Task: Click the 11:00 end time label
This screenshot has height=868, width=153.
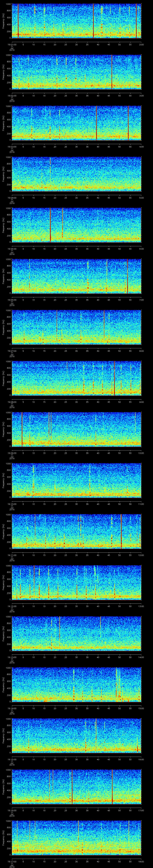Action: [x=141, y=504]
